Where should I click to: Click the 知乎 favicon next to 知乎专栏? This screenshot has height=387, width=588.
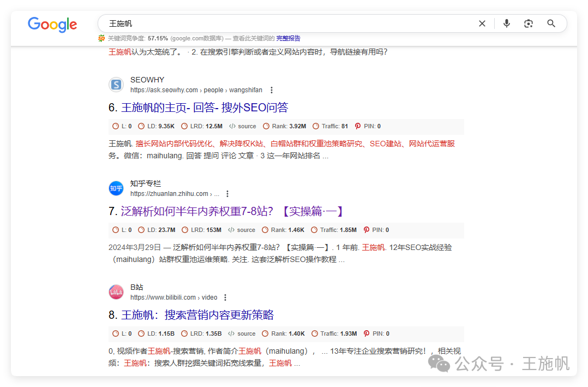[x=116, y=188]
